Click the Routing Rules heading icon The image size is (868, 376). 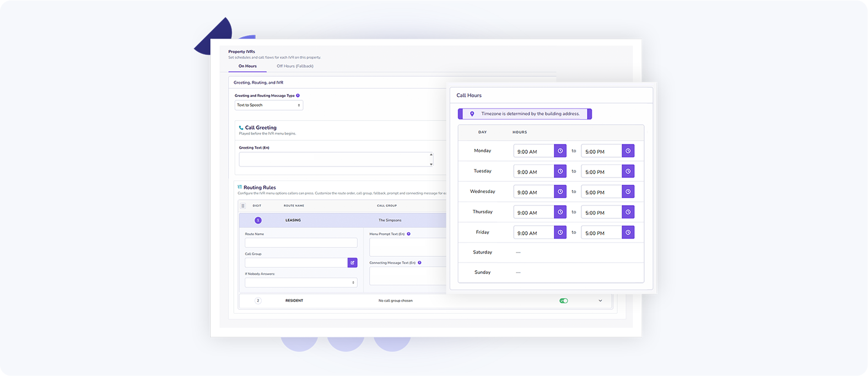pos(240,187)
